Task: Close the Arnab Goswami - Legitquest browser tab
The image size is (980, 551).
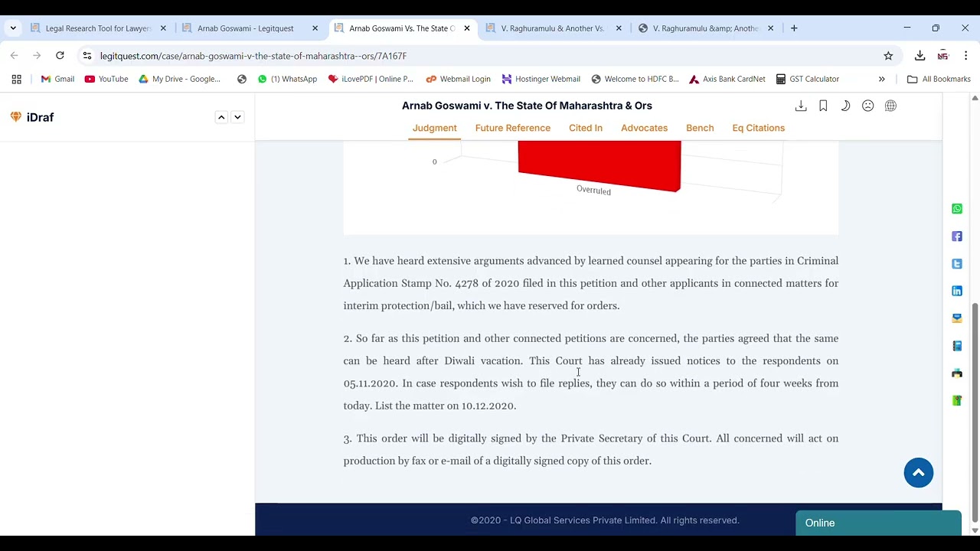Action: pos(315,28)
